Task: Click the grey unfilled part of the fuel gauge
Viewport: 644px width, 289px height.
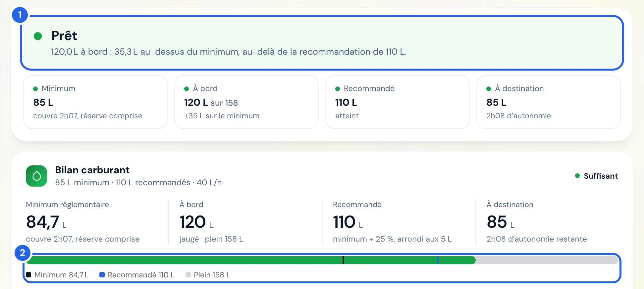Action: point(547,260)
